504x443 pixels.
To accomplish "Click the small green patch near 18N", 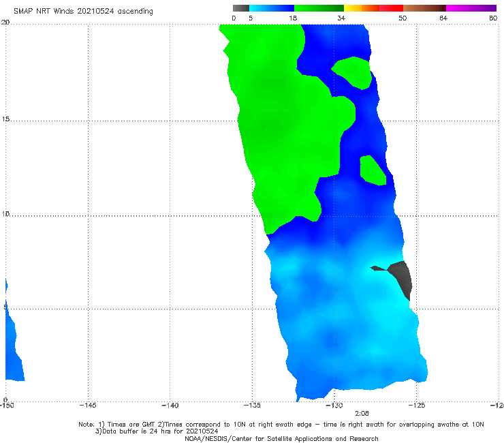I will 353,72.
